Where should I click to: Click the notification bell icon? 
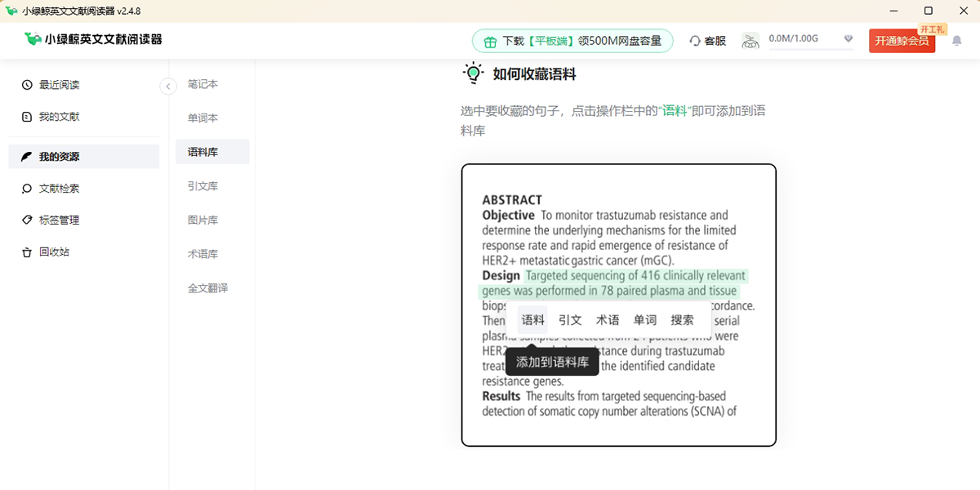[x=956, y=40]
